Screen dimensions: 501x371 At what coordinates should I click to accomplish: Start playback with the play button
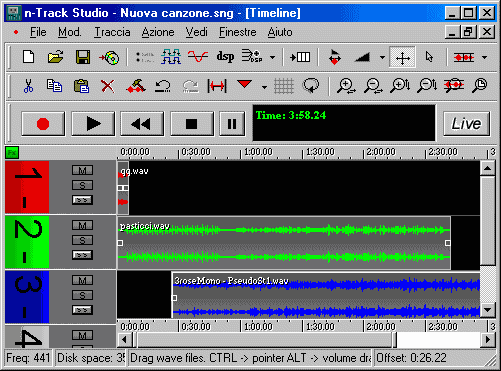click(93, 124)
